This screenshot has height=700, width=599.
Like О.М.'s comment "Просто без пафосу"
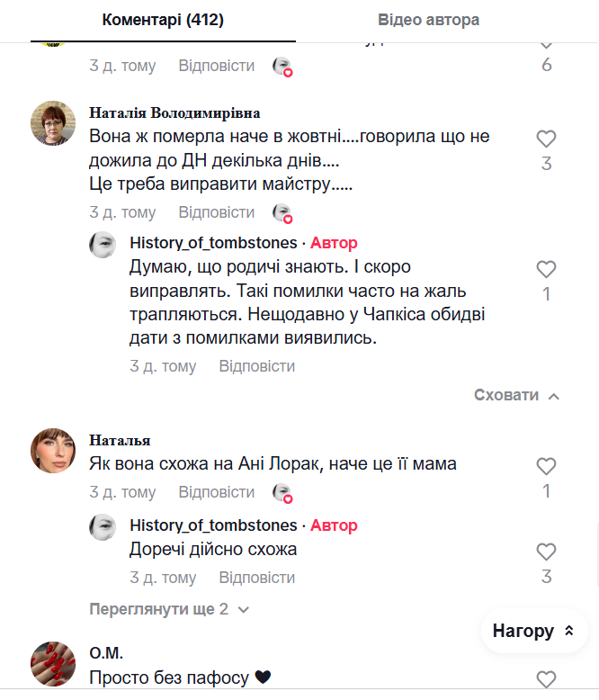(x=546, y=679)
